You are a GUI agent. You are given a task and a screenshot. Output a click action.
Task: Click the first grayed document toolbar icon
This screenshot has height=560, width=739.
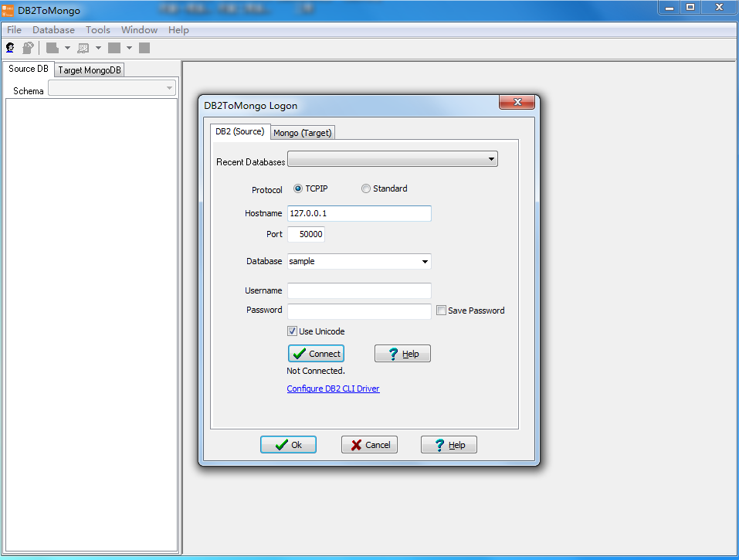53,48
